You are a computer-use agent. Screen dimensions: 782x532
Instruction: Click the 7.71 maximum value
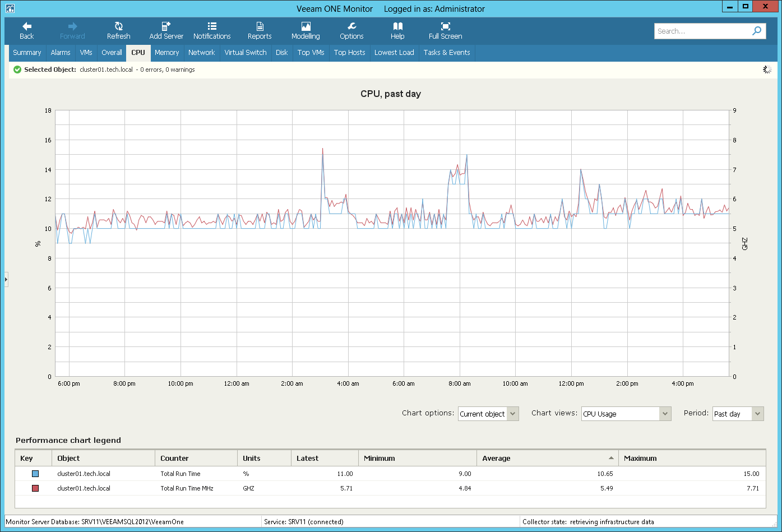pyautogui.click(x=753, y=488)
